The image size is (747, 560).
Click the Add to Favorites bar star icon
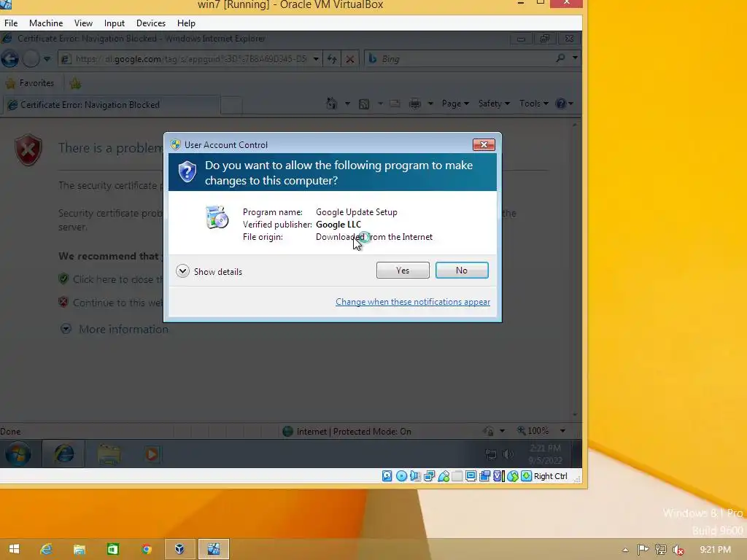pos(75,83)
